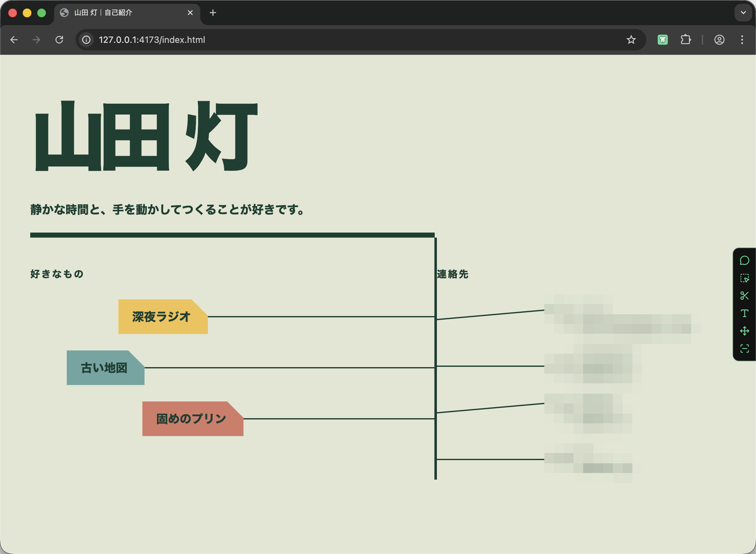
Task: Select the text T tool
Action: click(745, 313)
